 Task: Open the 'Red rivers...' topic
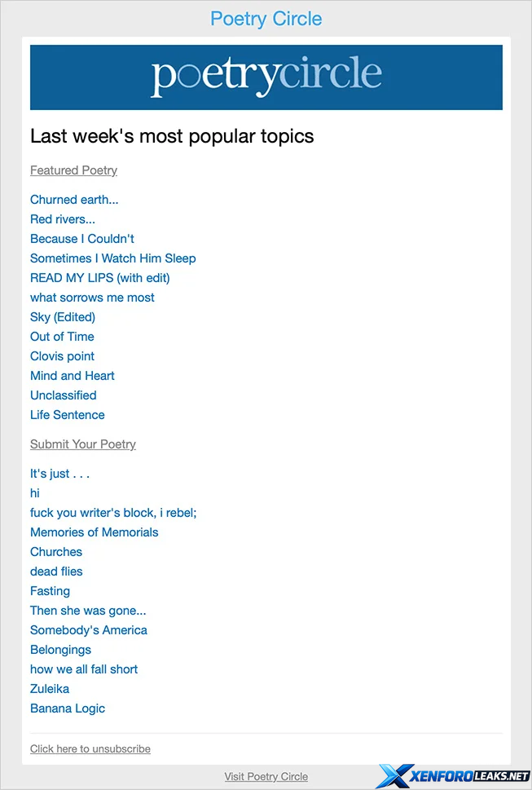click(63, 219)
